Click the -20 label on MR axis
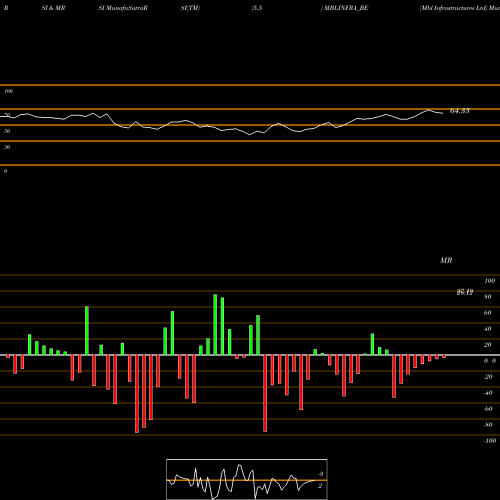Screen dimensions: 500x500 (x=488, y=377)
